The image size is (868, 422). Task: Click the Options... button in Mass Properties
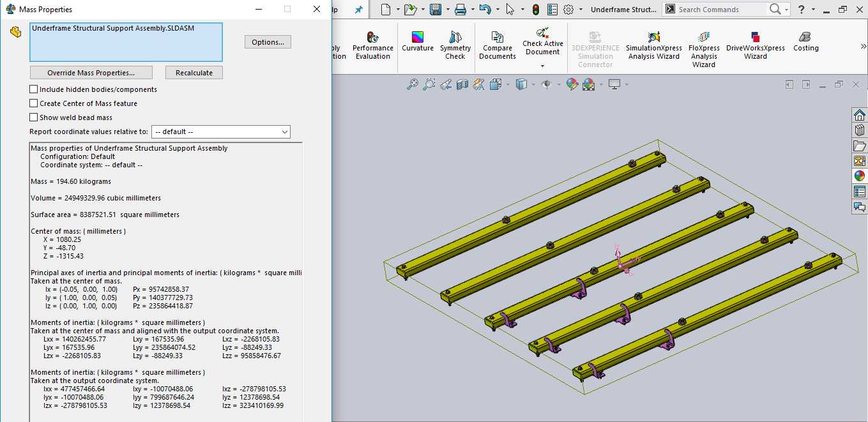[x=268, y=42]
